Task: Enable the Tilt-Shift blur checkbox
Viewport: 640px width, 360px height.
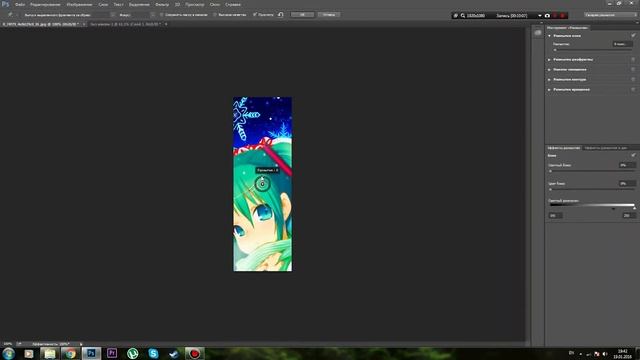Action: tap(633, 69)
